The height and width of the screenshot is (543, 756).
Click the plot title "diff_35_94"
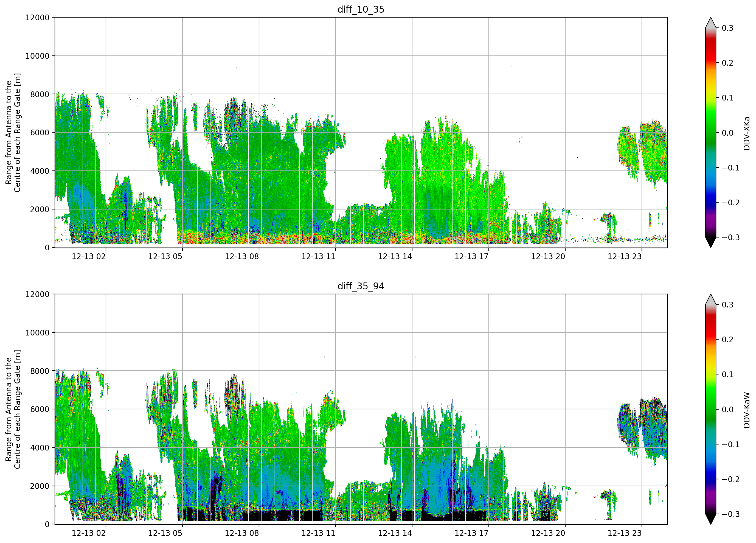pyautogui.click(x=361, y=286)
